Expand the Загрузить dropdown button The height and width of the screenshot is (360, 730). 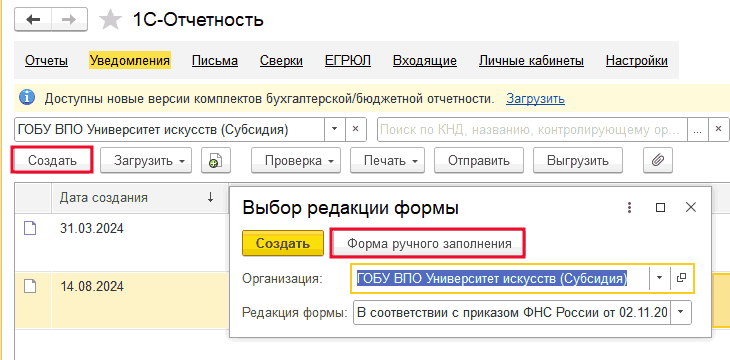pyautogui.click(x=146, y=161)
